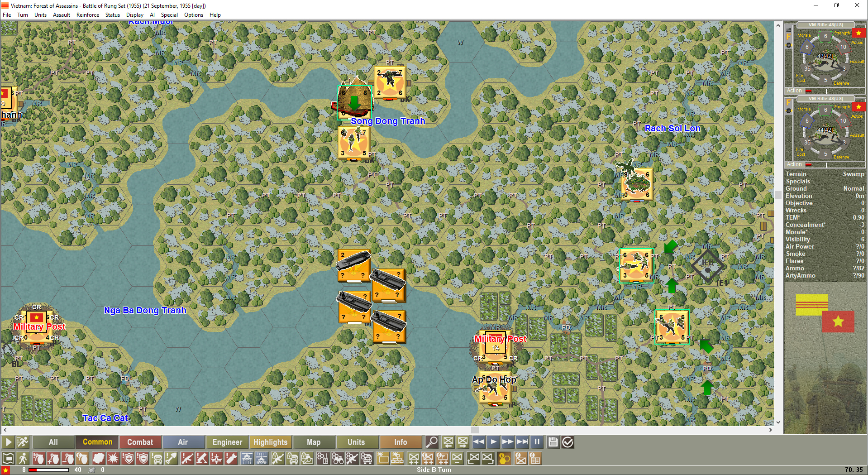Open the File menu

7,15
